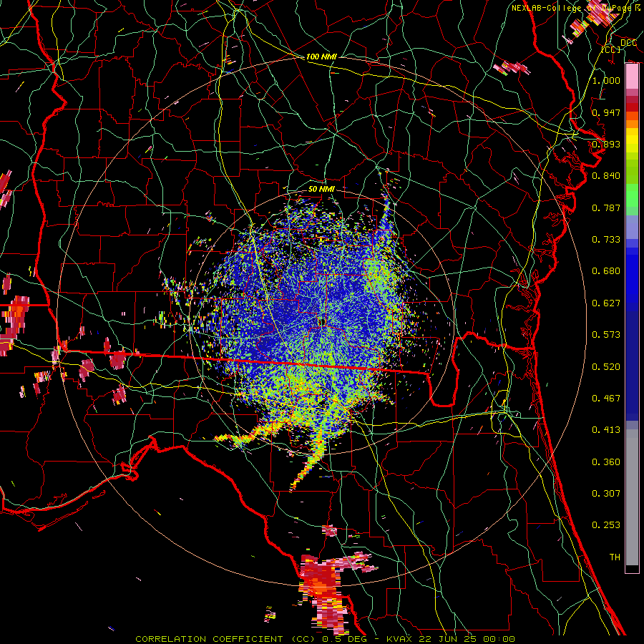Select the 0.253 legend value
Screen dimensions: 644x644
[606, 525]
